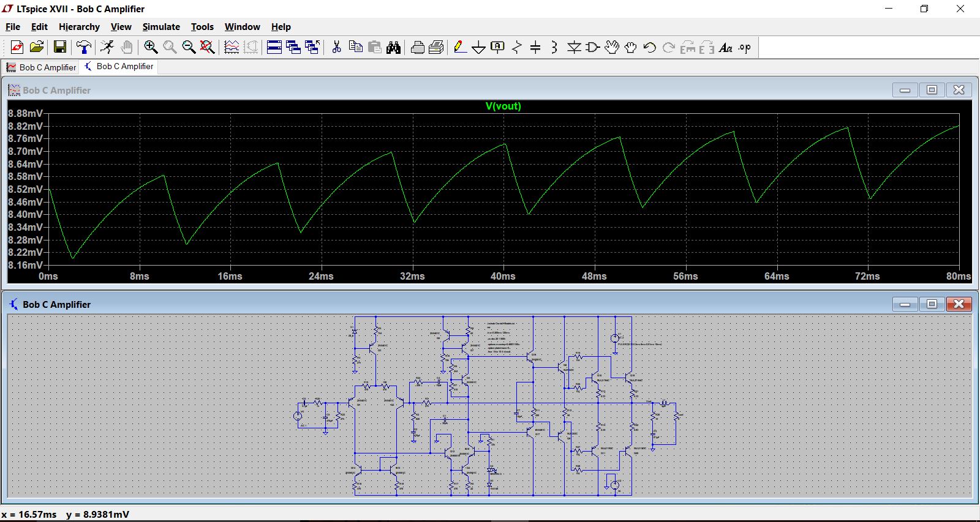Redo with the greyed arrow icon
980x522 pixels.
coord(669,47)
